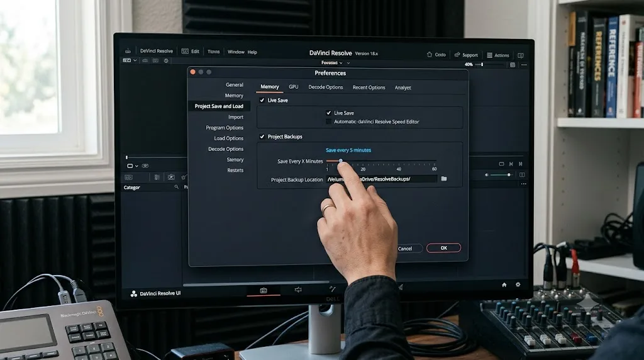
Task: Switch to the Recent Options tab
Action: click(369, 87)
